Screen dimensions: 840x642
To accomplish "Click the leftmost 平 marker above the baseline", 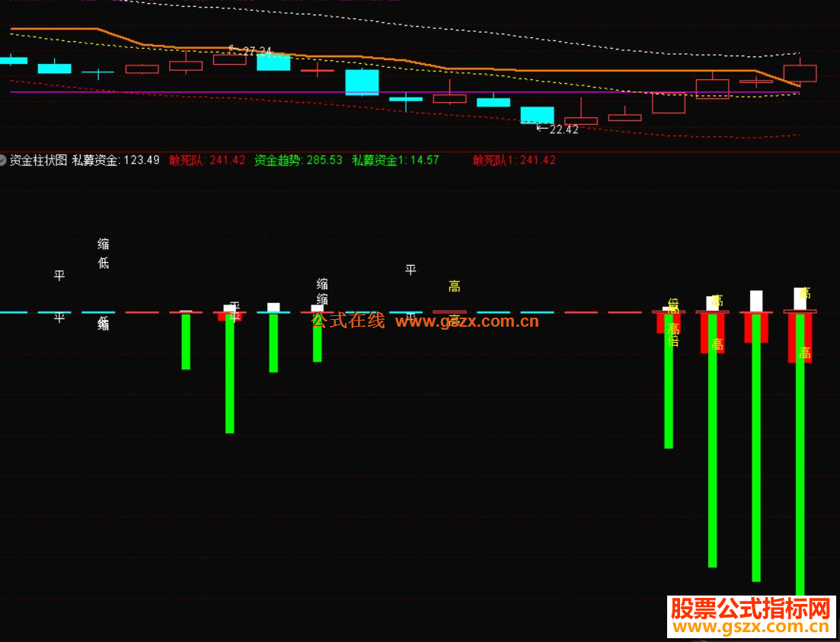I will tap(59, 276).
